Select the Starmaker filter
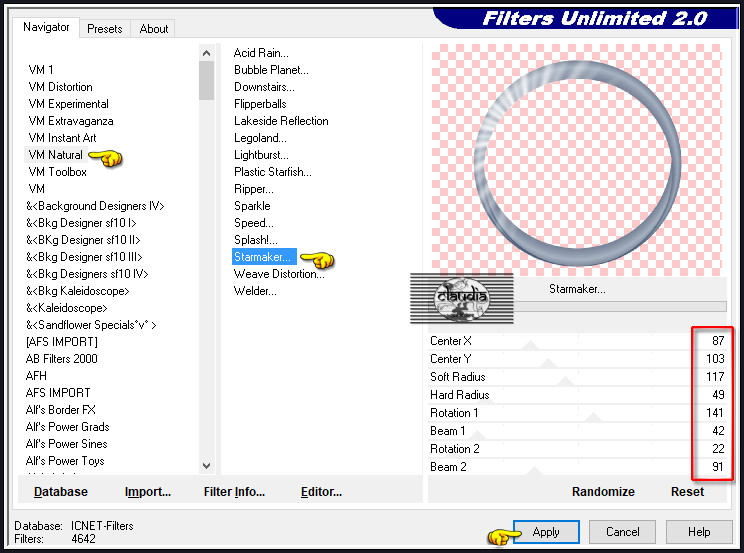Viewport: 744px width, 553px height. coord(264,257)
